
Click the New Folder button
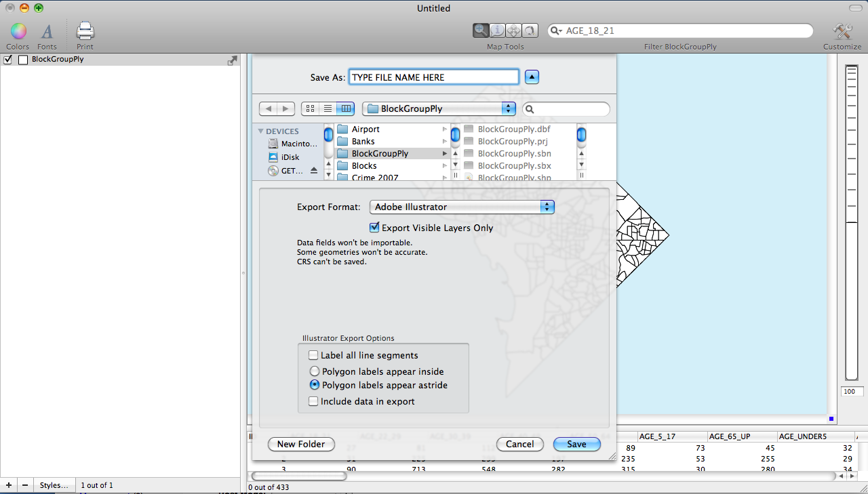[x=301, y=444]
